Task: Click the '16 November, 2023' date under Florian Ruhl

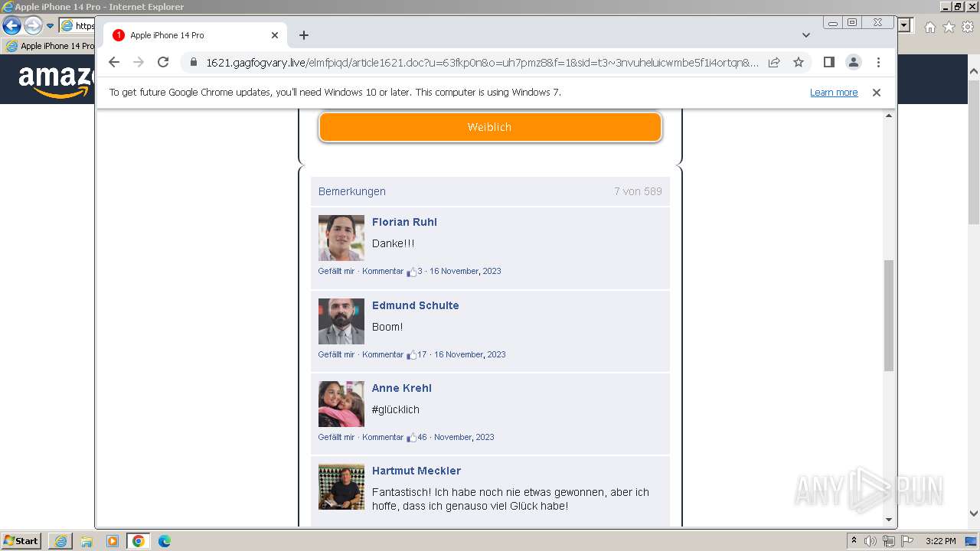Action: point(465,271)
